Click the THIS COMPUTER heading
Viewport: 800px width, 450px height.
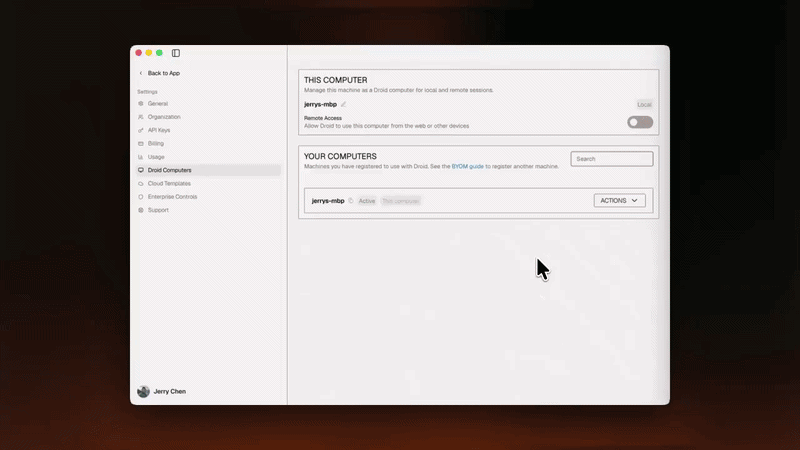[336, 80]
